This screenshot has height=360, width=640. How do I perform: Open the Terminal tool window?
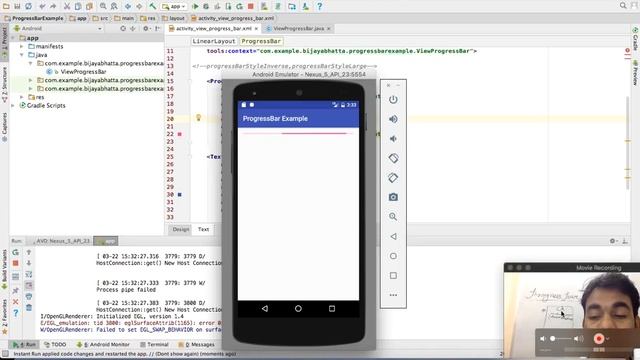pos(154,344)
